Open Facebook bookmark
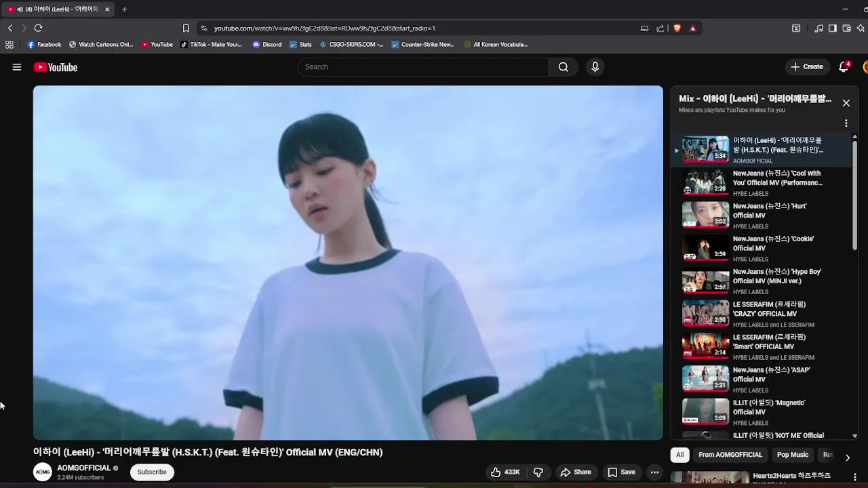Screen dimensions: 868x488 [x=45, y=45]
